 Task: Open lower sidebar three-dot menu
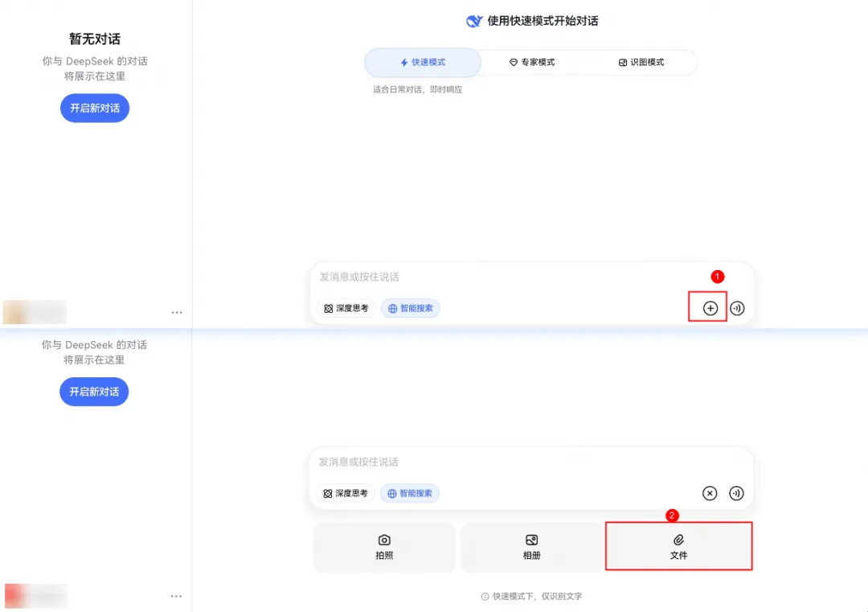(176, 596)
